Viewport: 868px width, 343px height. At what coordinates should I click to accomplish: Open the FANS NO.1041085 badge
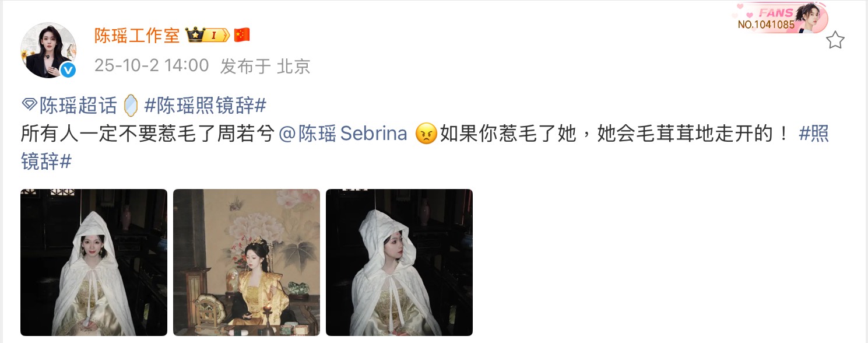pyautogui.click(x=782, y=18)
